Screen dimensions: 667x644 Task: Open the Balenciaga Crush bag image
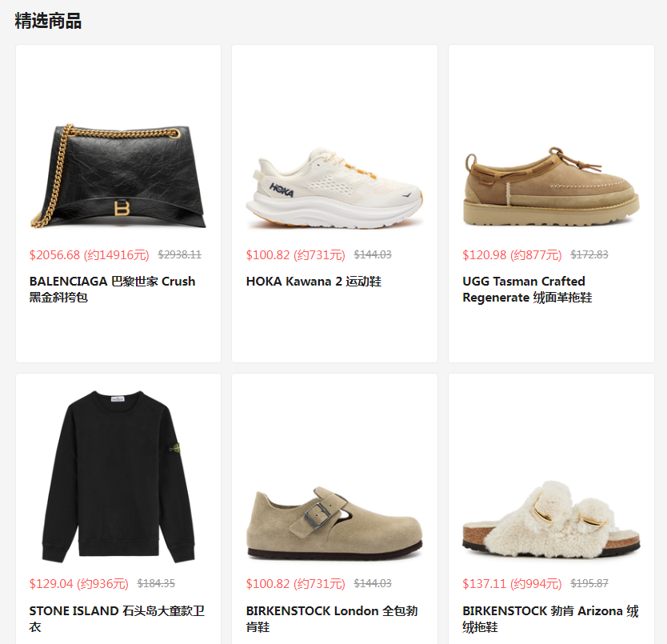[118, 176]
